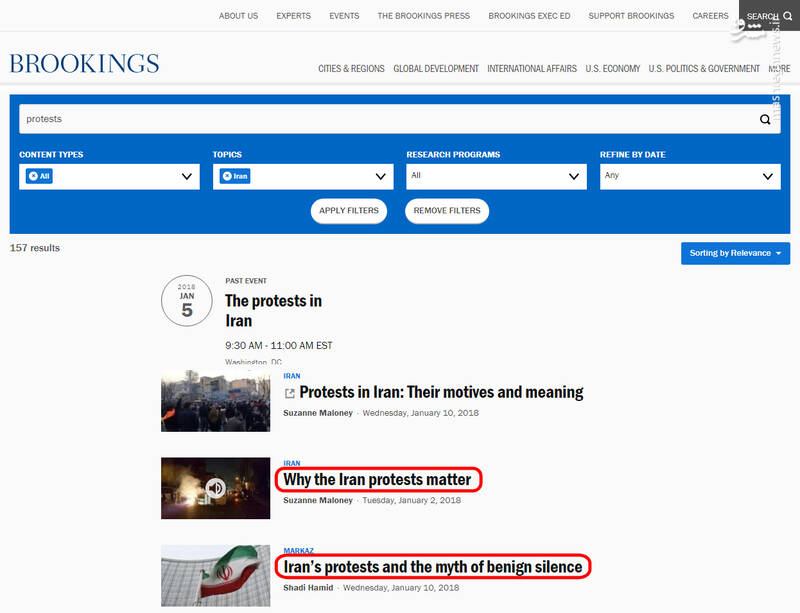
Task: Click the external link icon beside Protests in Iran
Action: click(x=289, y=393)
